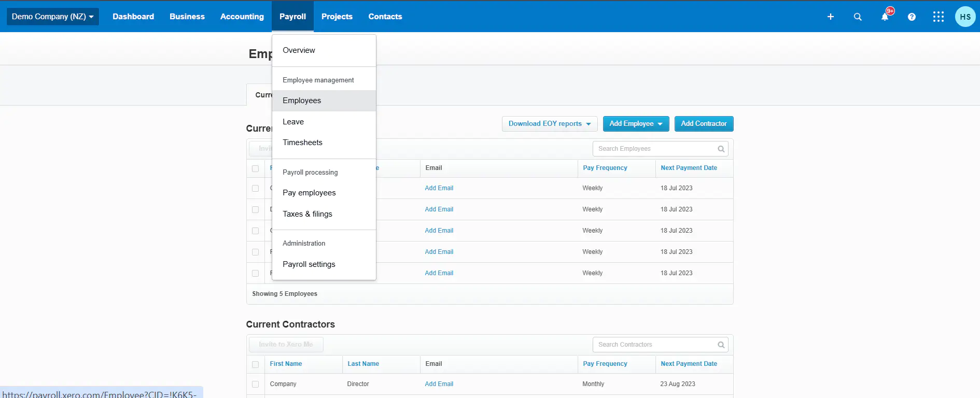Viewport: 980px width, 398px height.
Task: Click Invite to Xero Me for contractors
Action: (286, 345)
